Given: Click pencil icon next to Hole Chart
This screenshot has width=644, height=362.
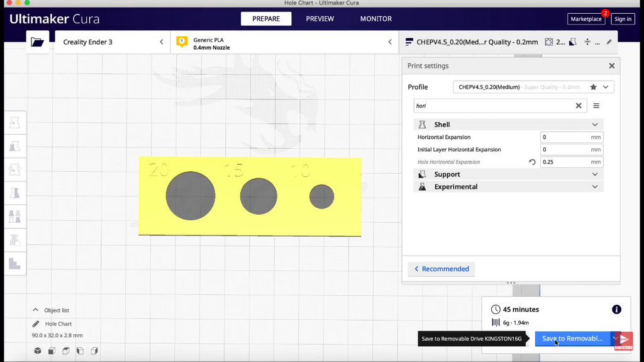Looking at the screenshot, I should (36, 324).
